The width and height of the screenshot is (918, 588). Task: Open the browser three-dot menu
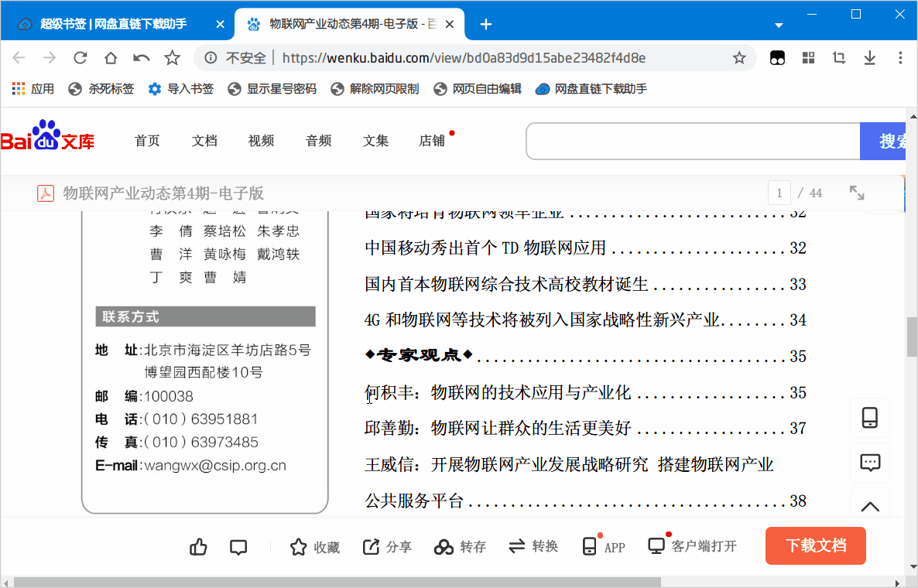tap(900, 57)
